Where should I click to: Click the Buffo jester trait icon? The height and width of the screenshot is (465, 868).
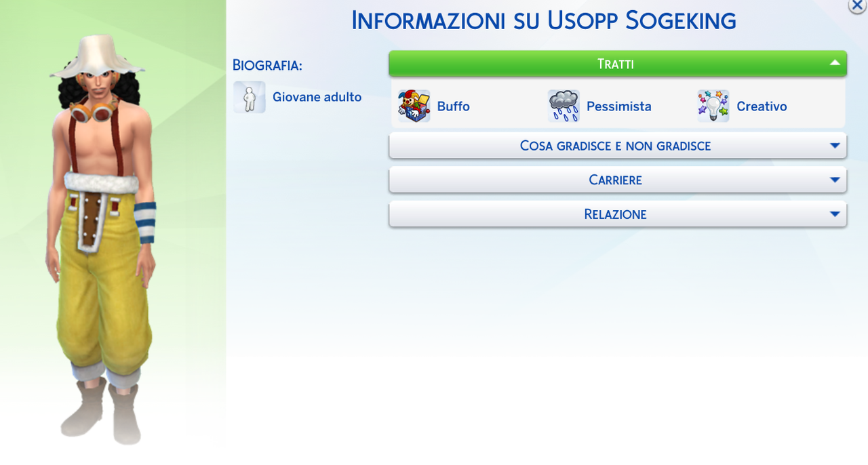tap(414, 106)
